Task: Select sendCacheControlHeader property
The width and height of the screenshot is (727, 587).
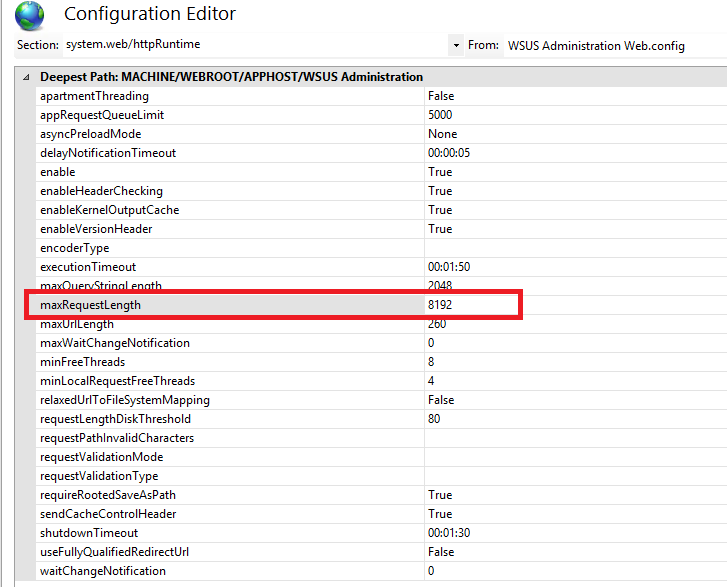Action: (x=108, y=514)
